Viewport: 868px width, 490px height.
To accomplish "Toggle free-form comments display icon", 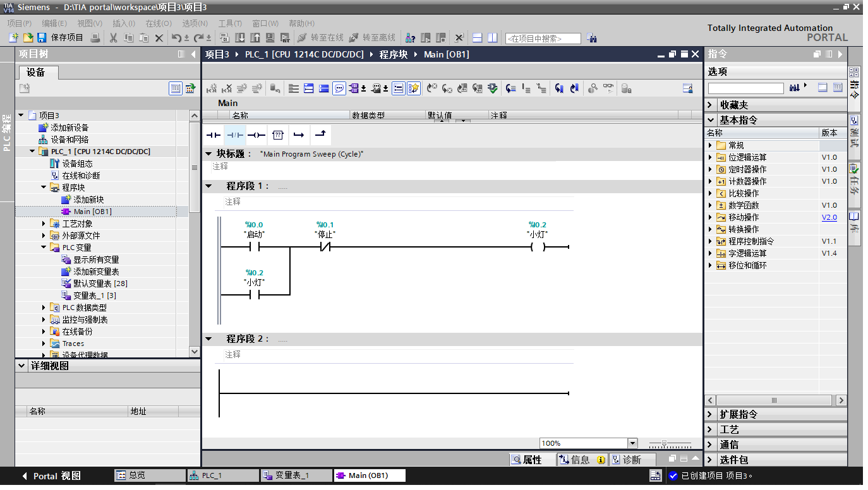I will coord(339,88).
